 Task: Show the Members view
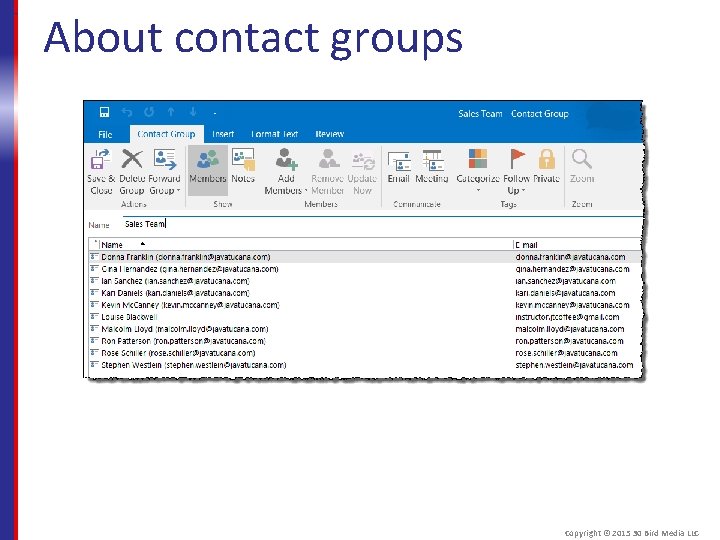click(x=208, y=170)
